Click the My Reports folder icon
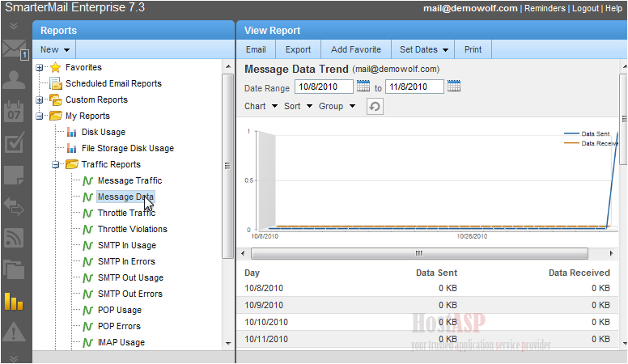 (x=56, y=116)
